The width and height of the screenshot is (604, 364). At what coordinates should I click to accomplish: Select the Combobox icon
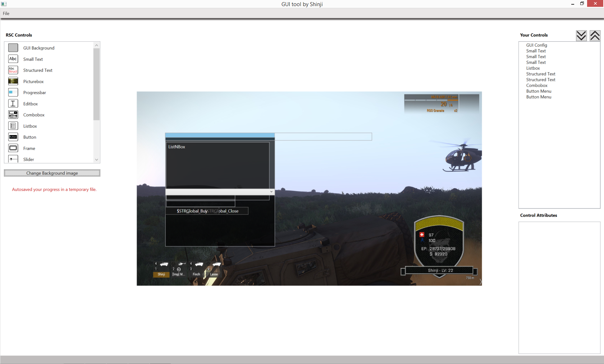point(13,115)
